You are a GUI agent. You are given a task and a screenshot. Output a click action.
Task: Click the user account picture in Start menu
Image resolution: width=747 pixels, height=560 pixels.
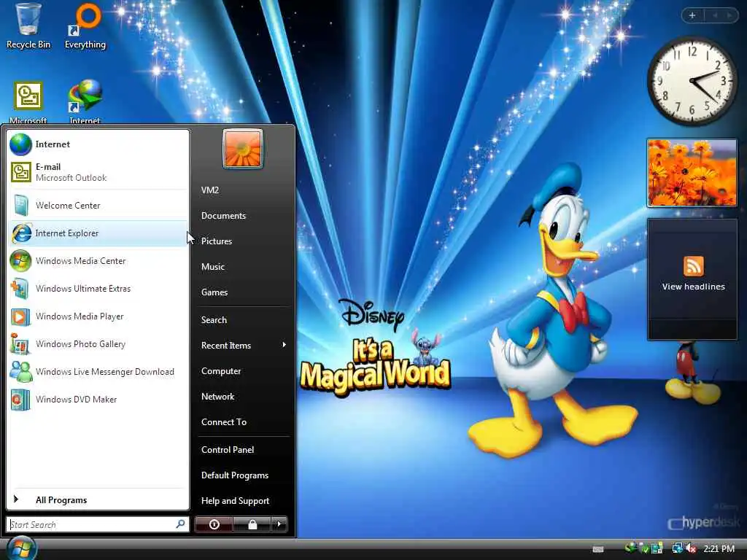point(242,149)
